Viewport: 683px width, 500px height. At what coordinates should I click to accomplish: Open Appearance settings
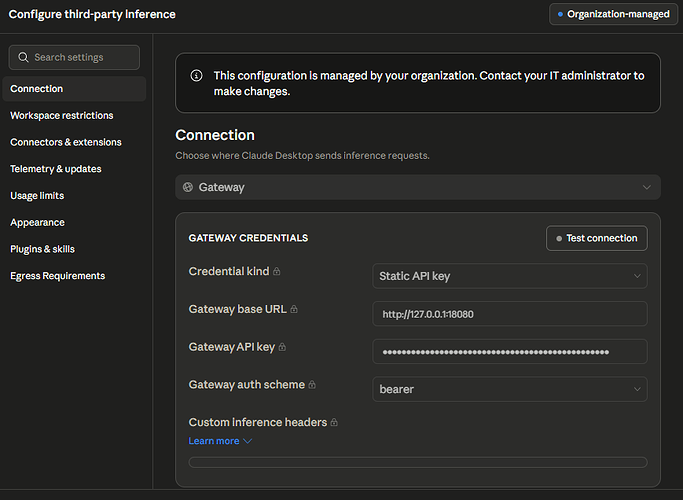coord(37,223)
